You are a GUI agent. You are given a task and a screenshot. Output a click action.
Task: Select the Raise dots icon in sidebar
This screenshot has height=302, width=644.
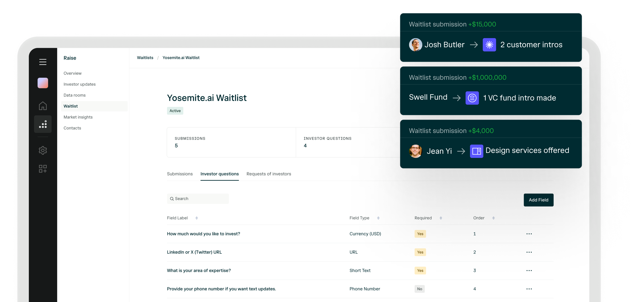(43, 124)
